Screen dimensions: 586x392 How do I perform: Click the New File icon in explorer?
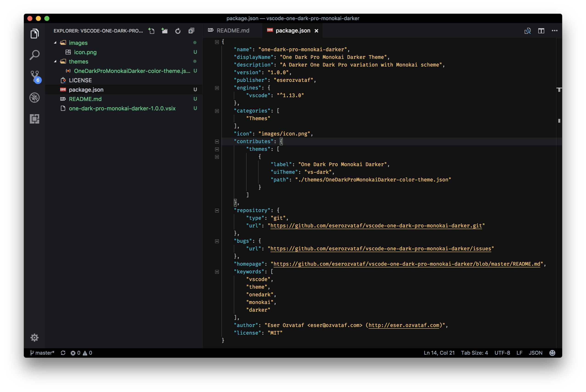click(151, 31)
